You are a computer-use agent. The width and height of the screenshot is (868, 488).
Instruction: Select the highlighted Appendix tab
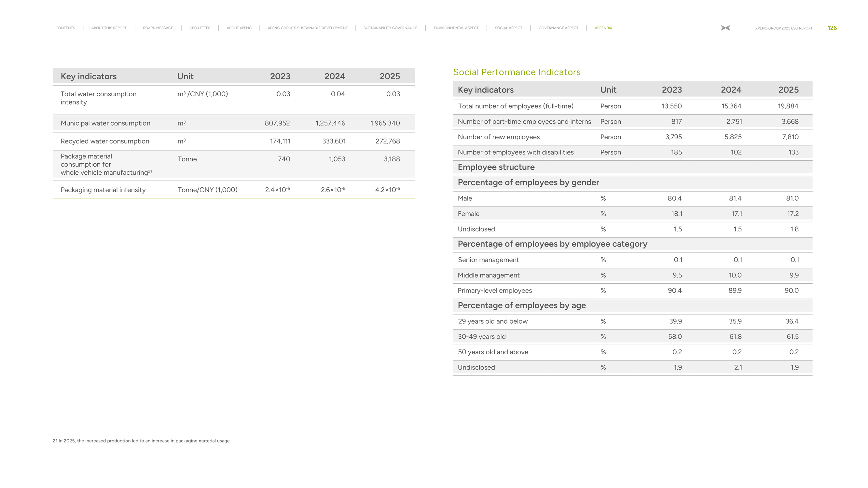[603, 28]
